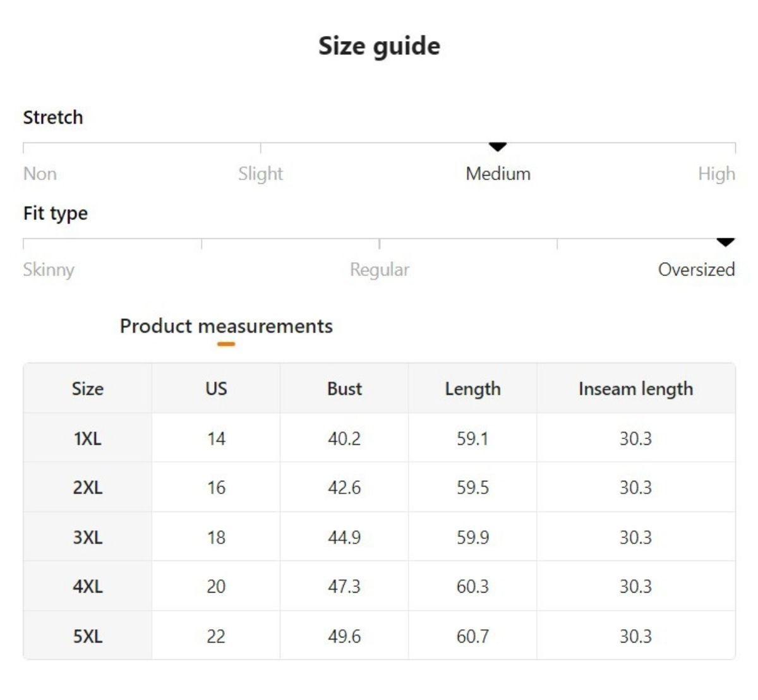Click the Product measurements tab

pyautogui.click(x=226, y=326)
